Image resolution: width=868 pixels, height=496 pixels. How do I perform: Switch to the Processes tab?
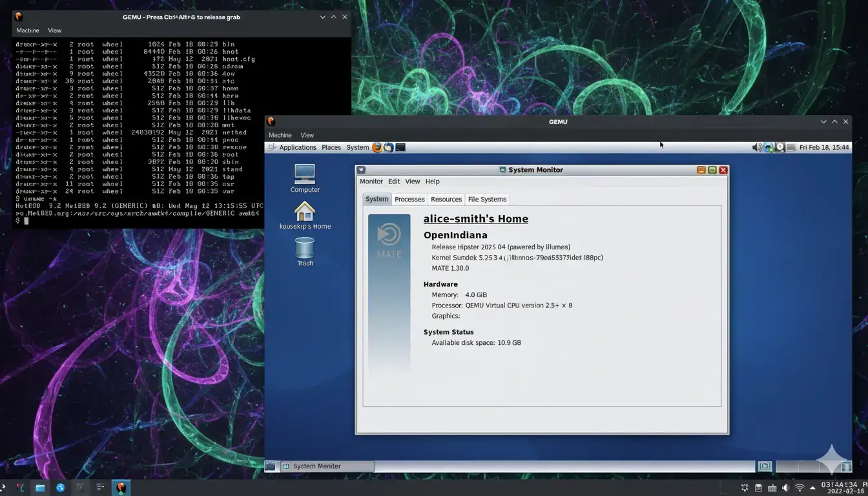409,199
